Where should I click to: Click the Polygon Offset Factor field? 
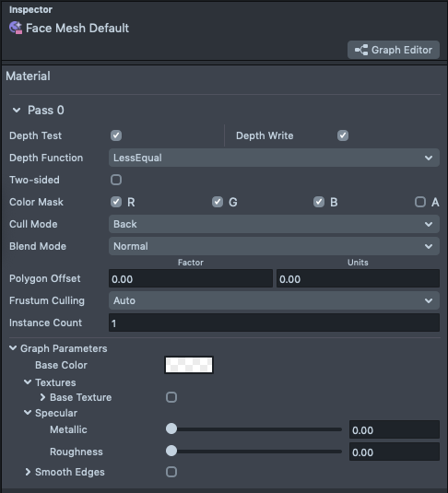tap(191, 278)
